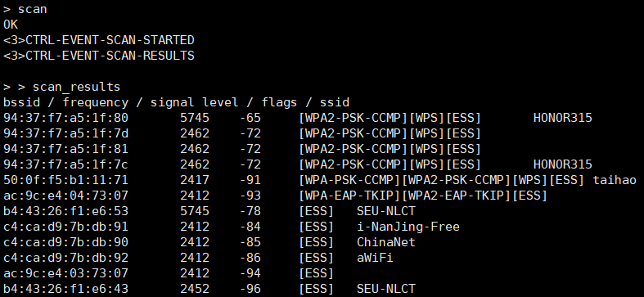644x297 pixels.
Task: Click the 'taihao' SSID
Action: pyautogui.click(x=615, y=180)
